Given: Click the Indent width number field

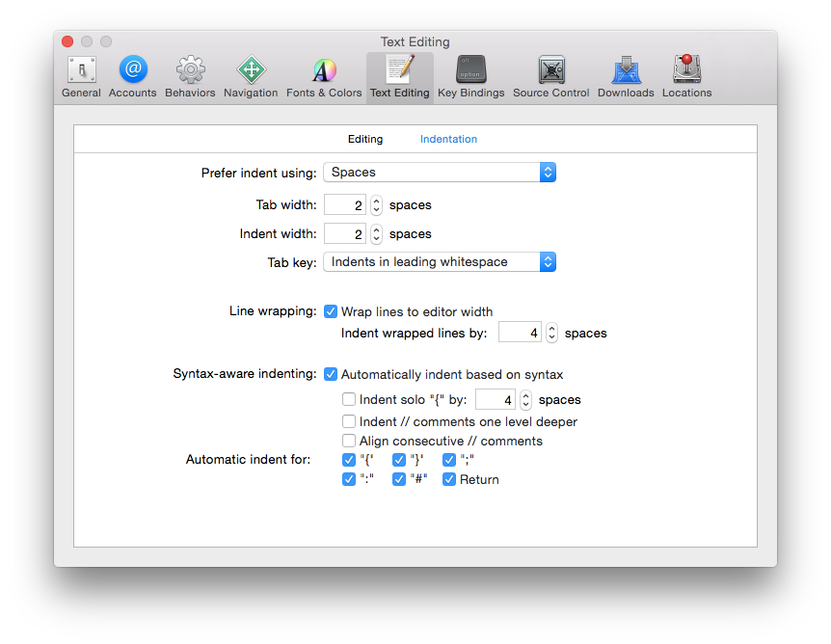Looking at the screenshot, I should 345,233.
